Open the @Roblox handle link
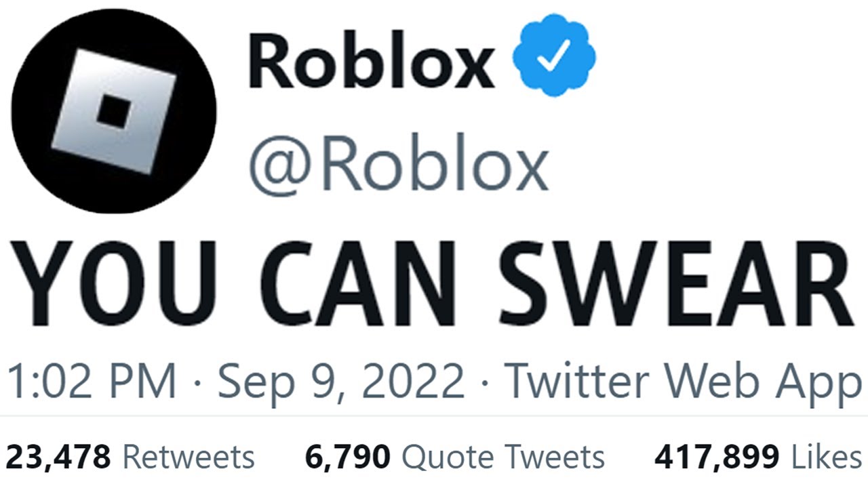This screenshot has height=488, width=868. pos(399,165)
